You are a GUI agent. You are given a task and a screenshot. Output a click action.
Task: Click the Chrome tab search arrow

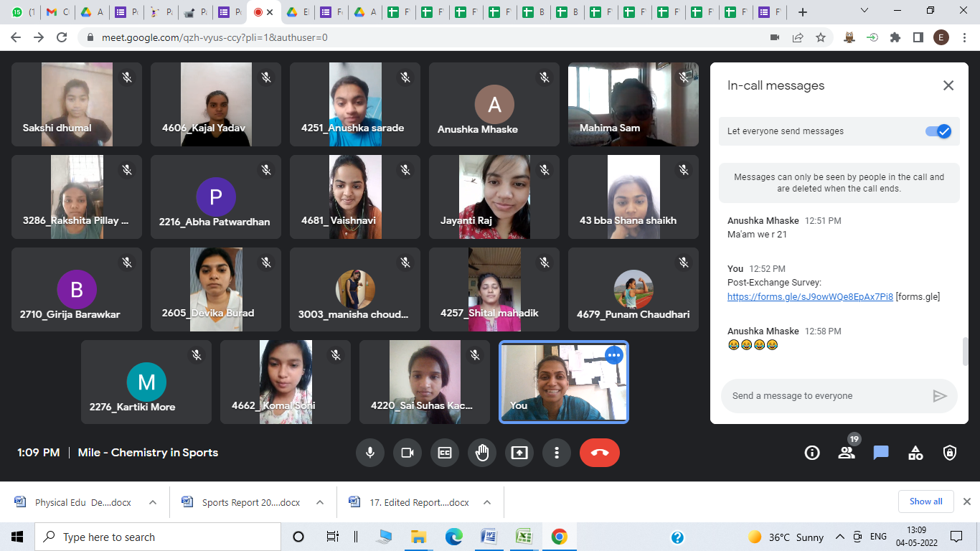point(864,11)
